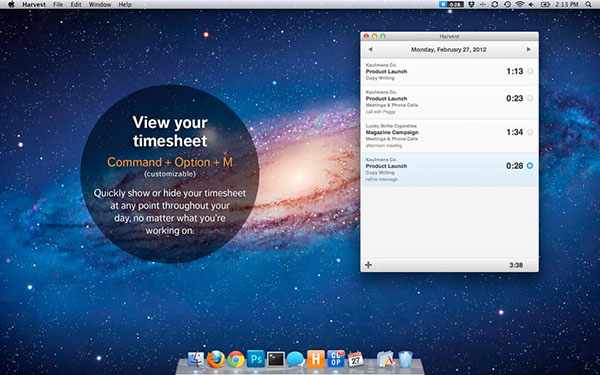This screenshot has width=600, height=375.
Task: Open the File menu
Action: tap(58, 5)
